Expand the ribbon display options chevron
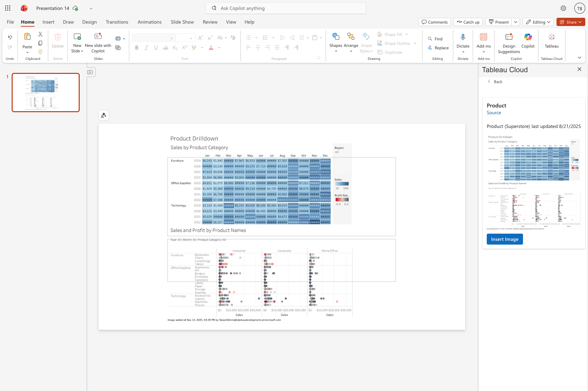This screenshot has height=391, width=588. coord(579,57)
